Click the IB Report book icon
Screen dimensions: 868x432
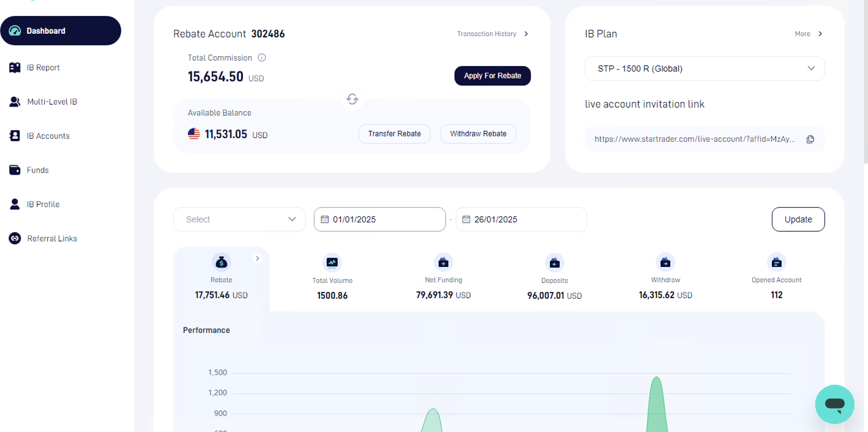(x=14, y=67)
